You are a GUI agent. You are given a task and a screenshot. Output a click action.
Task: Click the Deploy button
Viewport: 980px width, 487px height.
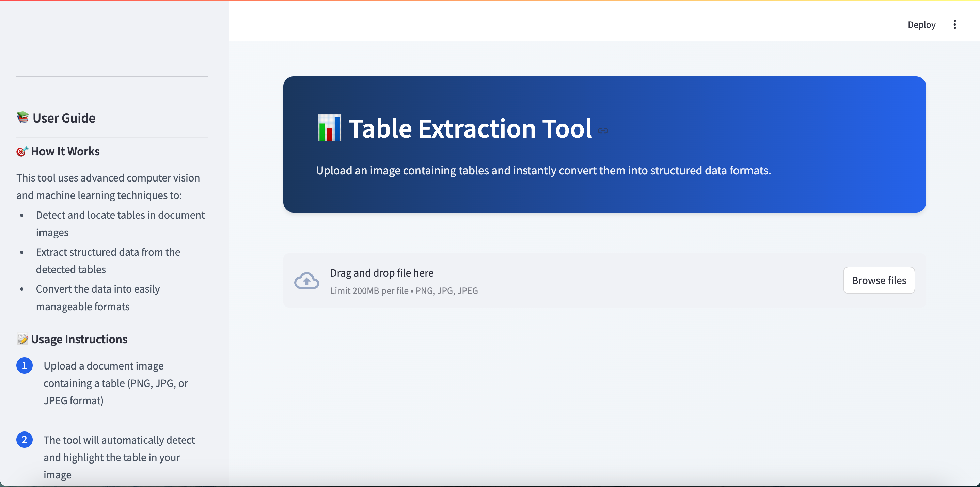921,25
